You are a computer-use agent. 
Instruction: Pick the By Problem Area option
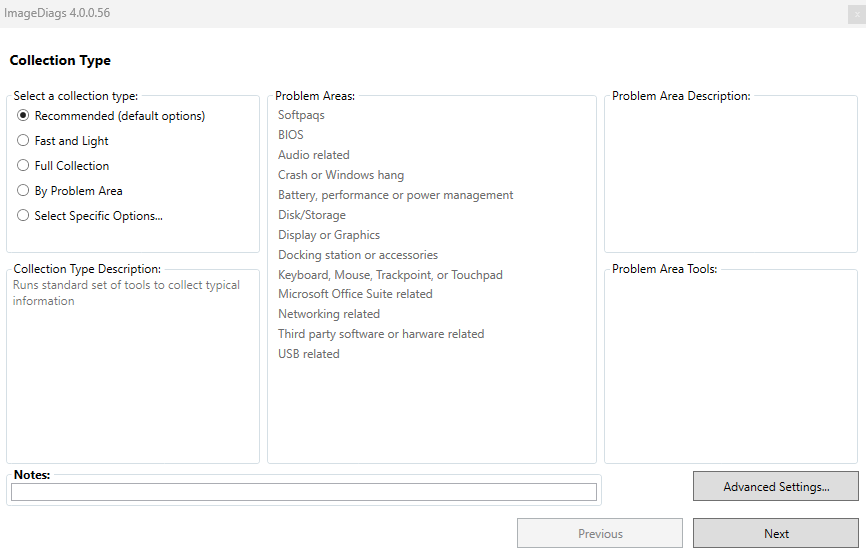pyautogui.click(x=23, y=191)
